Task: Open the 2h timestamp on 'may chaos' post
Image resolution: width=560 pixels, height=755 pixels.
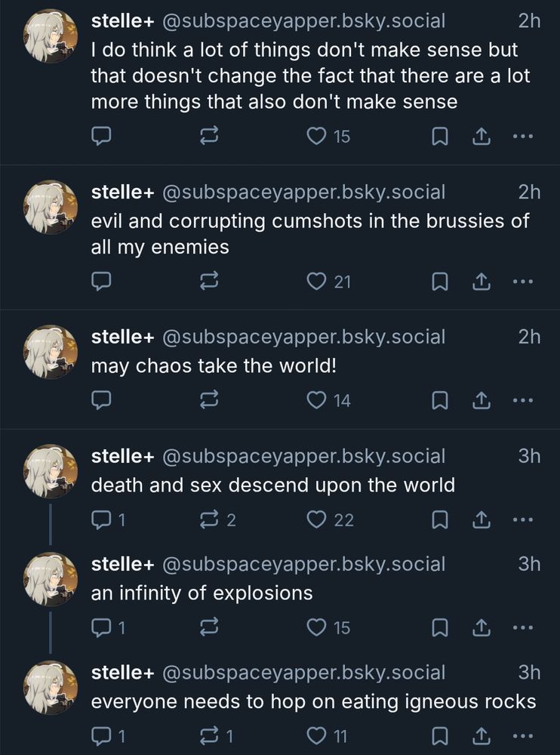Action: coord(529,337)
